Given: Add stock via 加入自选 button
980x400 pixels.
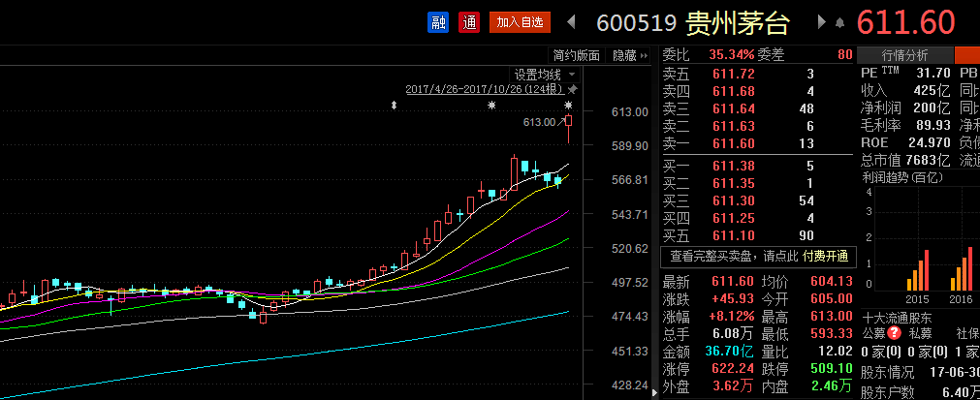Looking at the screenshot, I should coord(520,22).
